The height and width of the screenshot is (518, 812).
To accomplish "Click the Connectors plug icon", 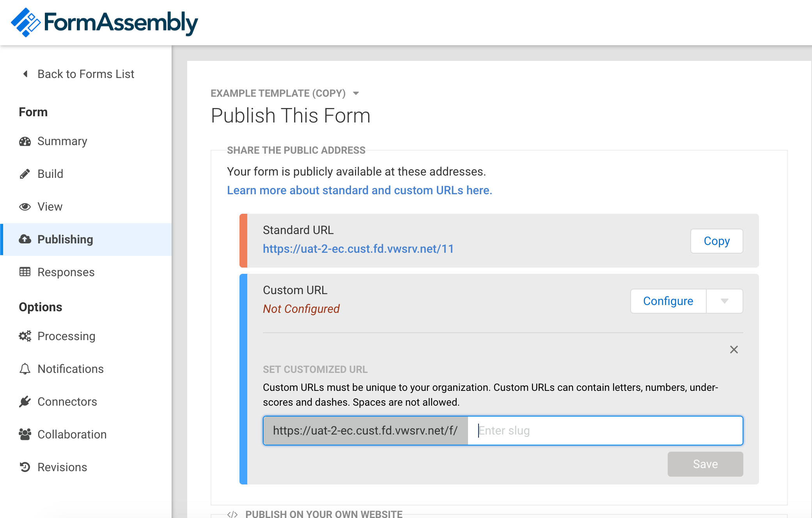I will click(x=25, y=402).
